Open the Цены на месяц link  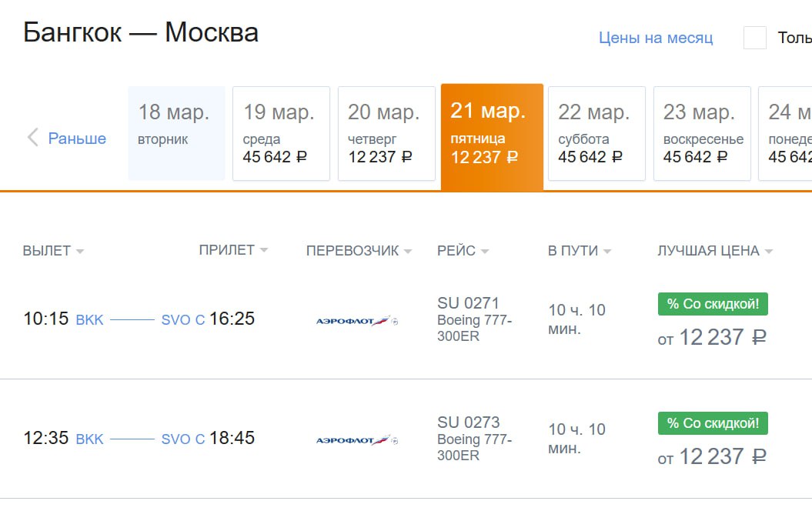[656, 38]
